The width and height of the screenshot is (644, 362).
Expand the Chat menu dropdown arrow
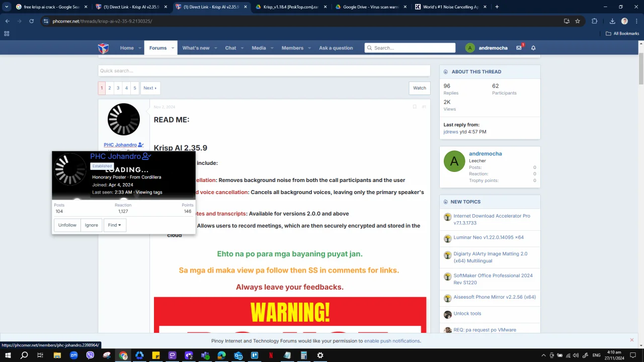242,48
